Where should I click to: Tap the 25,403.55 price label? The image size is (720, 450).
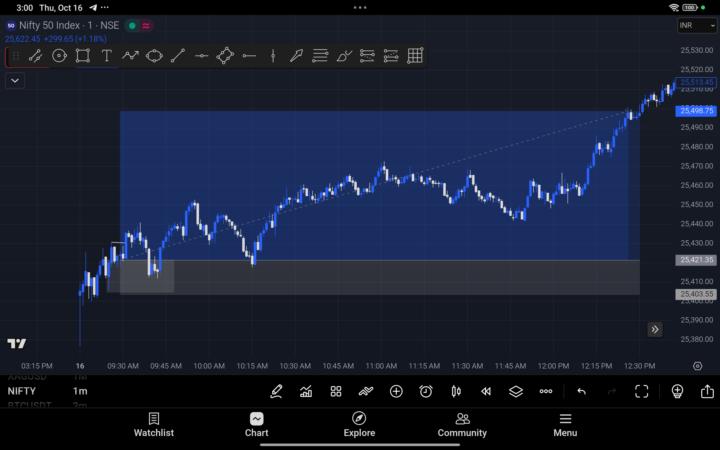click(696, 294)
